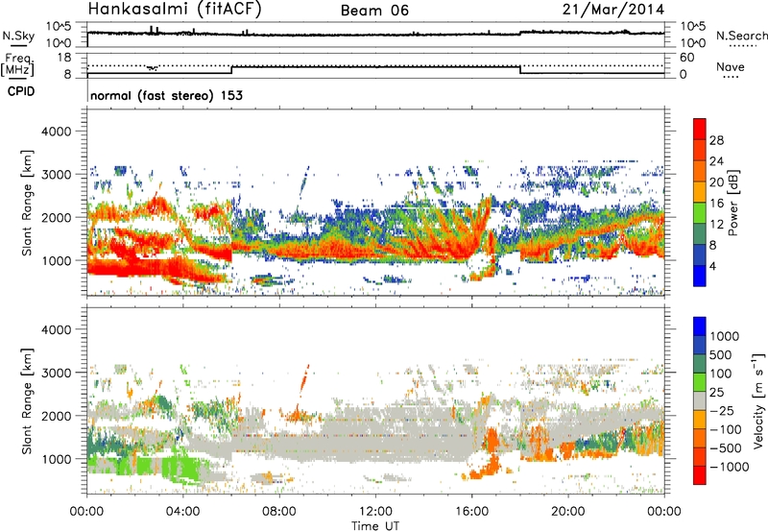Click the '16:00' time axis tick

tap(471, 512)
